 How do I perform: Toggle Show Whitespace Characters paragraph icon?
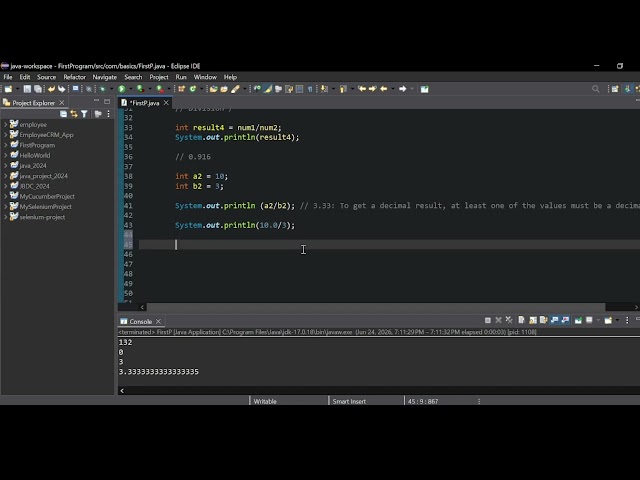tap(310, 89)
